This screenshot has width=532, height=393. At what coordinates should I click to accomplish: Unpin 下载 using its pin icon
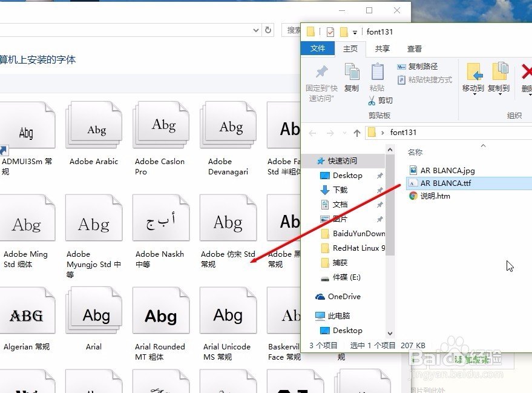pos(379,190)
